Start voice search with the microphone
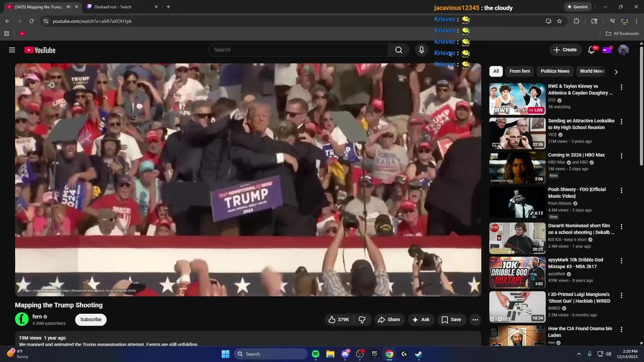Viewport: 644px width, 362px height. pyautogui.click(x=422, y=50)
